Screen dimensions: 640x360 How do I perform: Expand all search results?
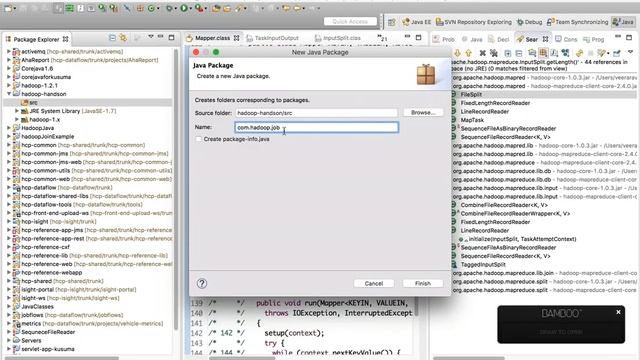tap(508, 53)
